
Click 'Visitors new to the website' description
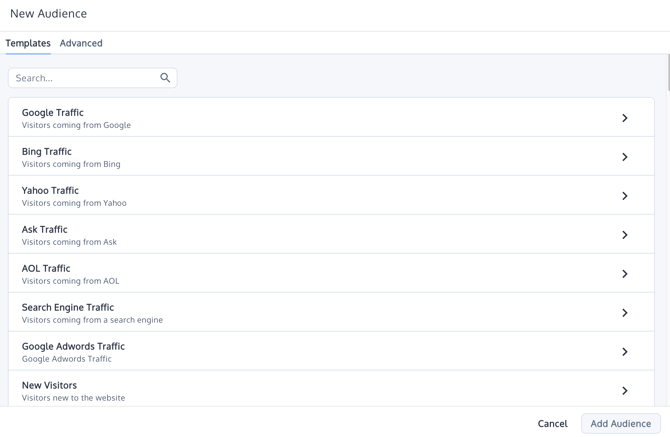click(x=73, y=398)
